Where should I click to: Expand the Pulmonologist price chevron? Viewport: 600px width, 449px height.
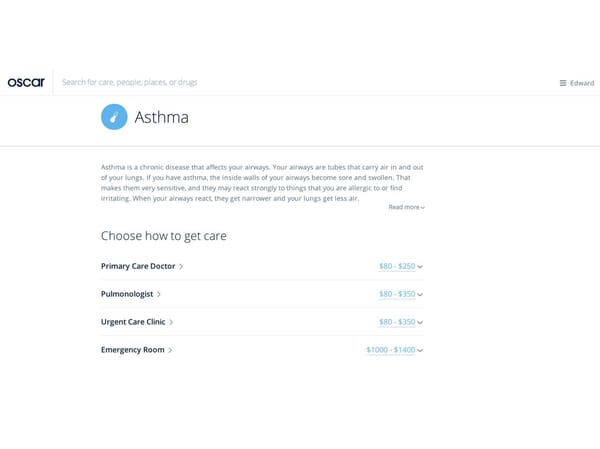421,295
